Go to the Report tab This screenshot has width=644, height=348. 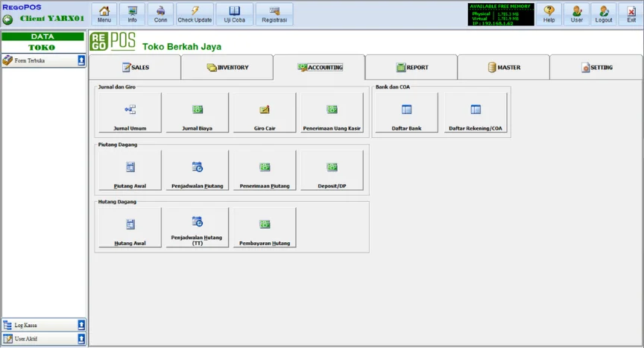tap(411, 67)
